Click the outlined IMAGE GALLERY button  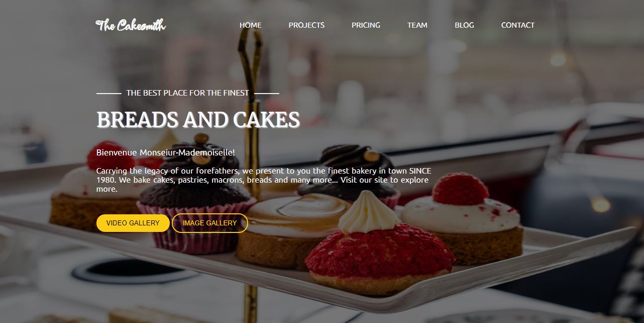pyautogui.click(x=209, y=223)
